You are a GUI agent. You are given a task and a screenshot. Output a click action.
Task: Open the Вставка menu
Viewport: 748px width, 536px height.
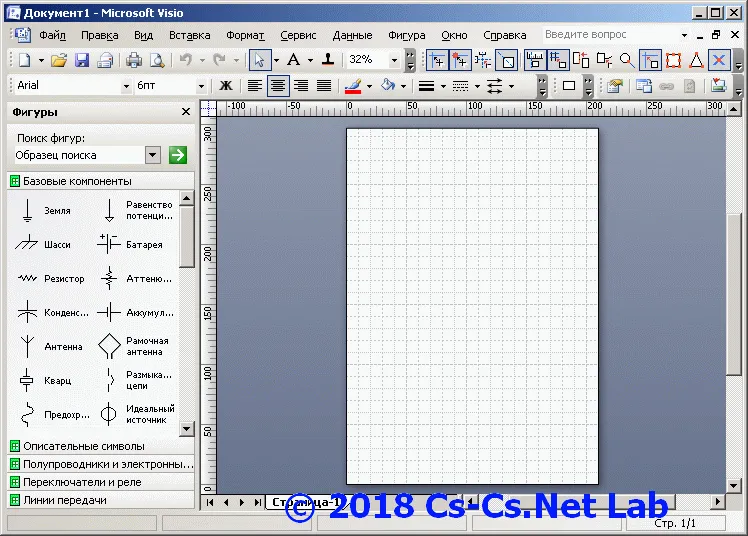click(x=189, y=35)
